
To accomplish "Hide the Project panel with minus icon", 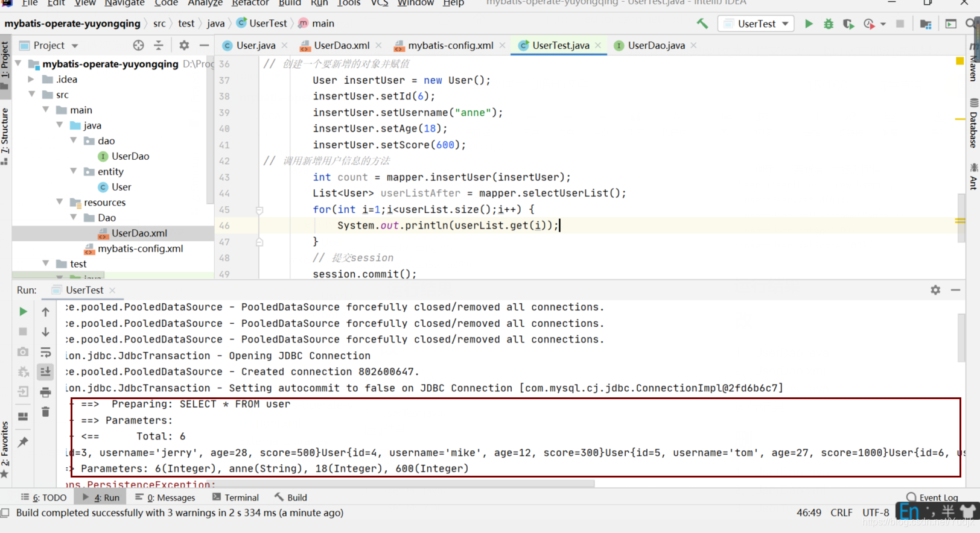I will click(x=204, y=45).
